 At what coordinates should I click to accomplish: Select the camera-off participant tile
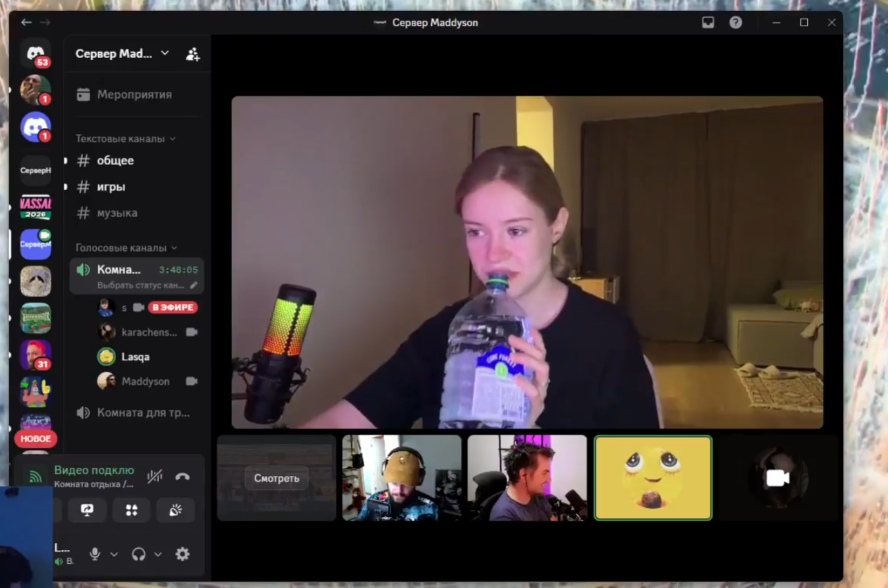[x=778, y=477]
